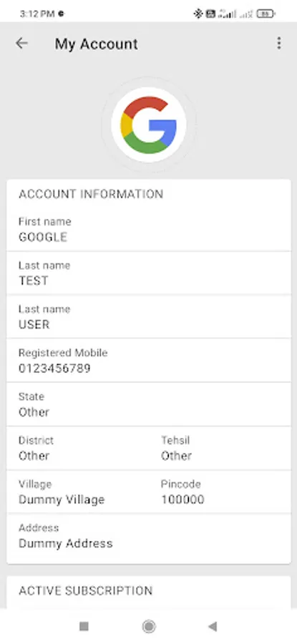Screen dimensions: 297x644
Task: Tap the Village Dummy Village field
Action: coord(78,492)
